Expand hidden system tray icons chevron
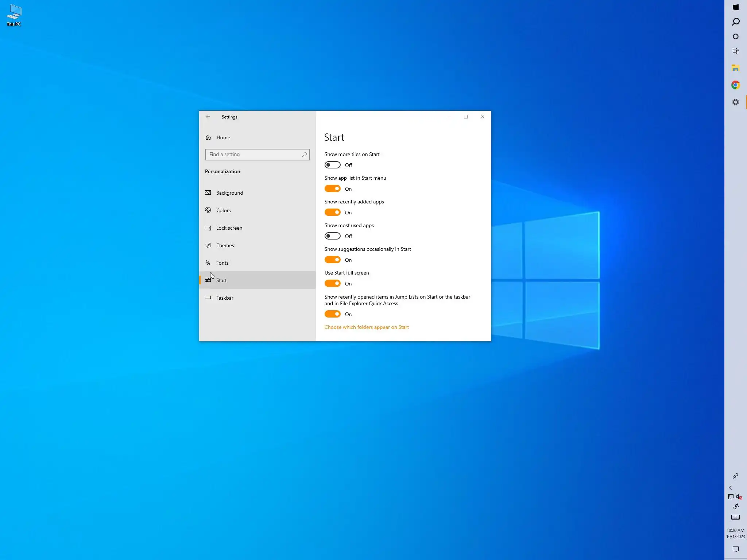747x560 pixels. pos(731,488)
